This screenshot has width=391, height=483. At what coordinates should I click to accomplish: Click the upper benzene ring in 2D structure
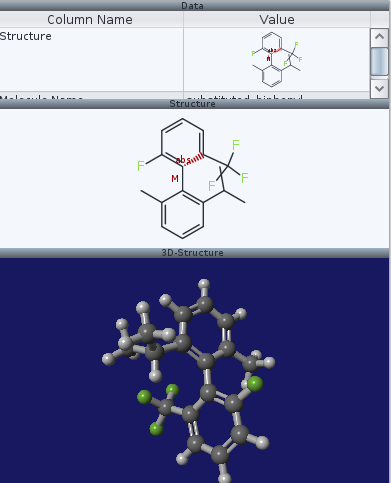(x=182, y=142)
